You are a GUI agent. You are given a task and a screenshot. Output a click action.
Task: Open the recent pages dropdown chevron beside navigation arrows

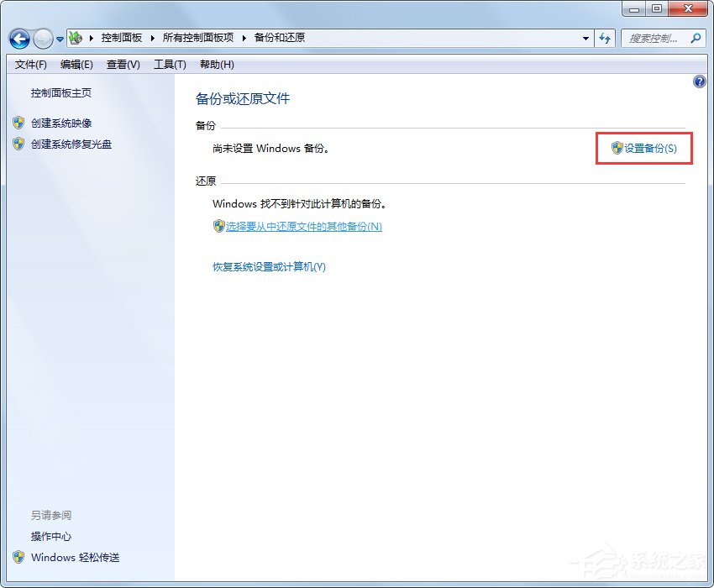[59, 39]
